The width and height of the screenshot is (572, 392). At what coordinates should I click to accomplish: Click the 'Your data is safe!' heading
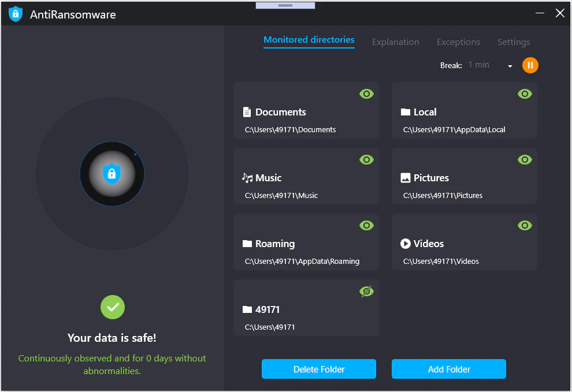(x=112, y=338)
